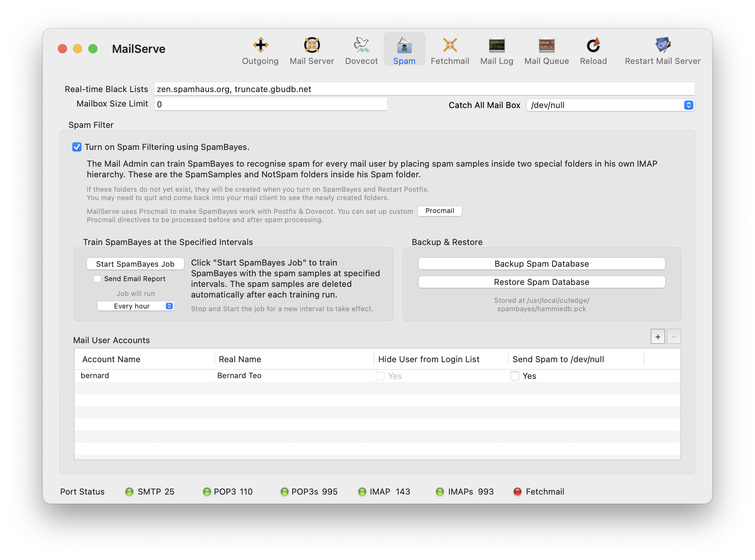The height and width of the screenshot is (560, 755).
Task: Click the Backup Spam Database button
Action: [x=542, y=264]
